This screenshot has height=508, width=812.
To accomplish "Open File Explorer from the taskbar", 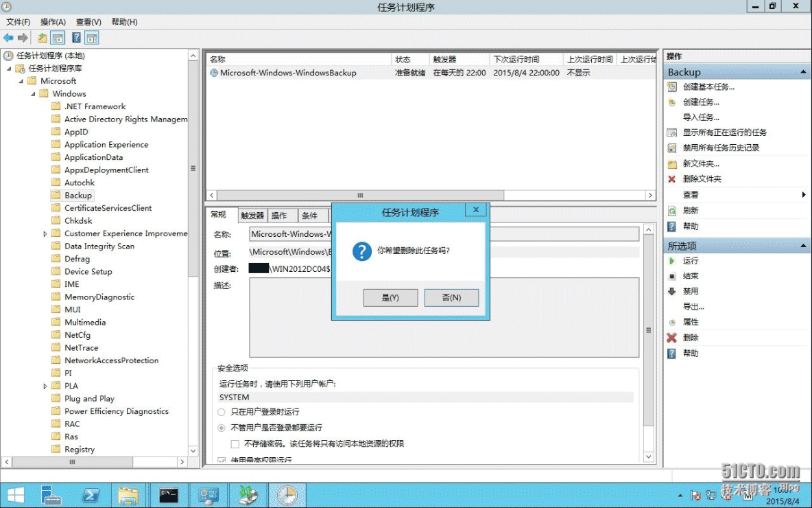I will [x=128, y=495].
